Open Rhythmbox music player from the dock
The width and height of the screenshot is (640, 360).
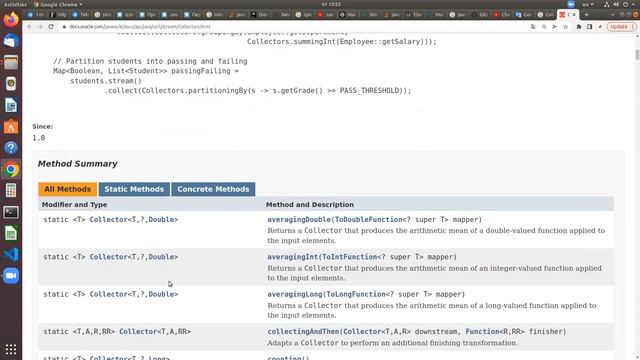(x=11, y=84)
